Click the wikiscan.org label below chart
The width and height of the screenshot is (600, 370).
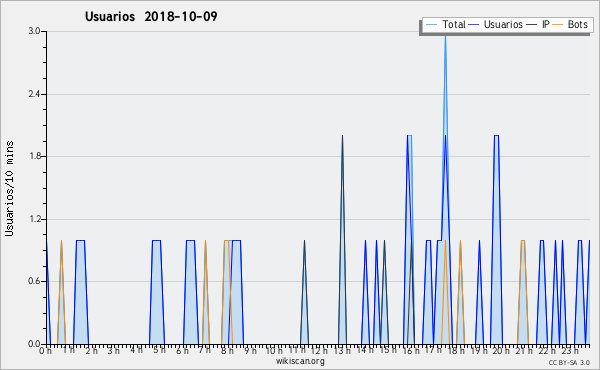tap(300, 361)
